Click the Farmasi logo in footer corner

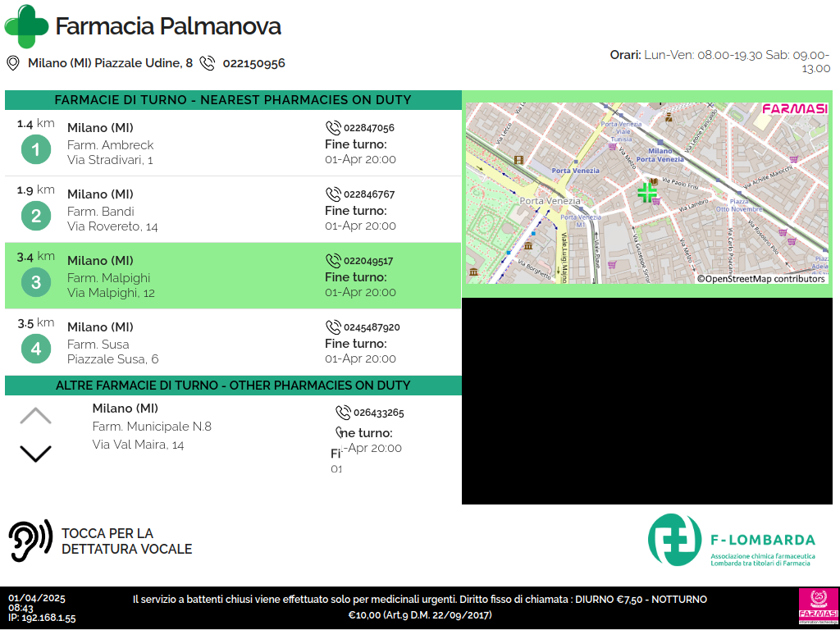[x=816, y=607]
